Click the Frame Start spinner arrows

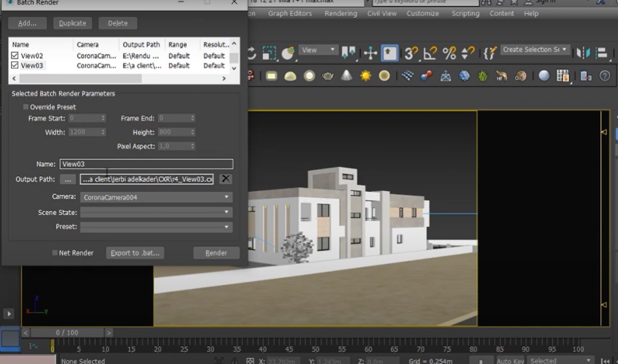click(103, 118)
